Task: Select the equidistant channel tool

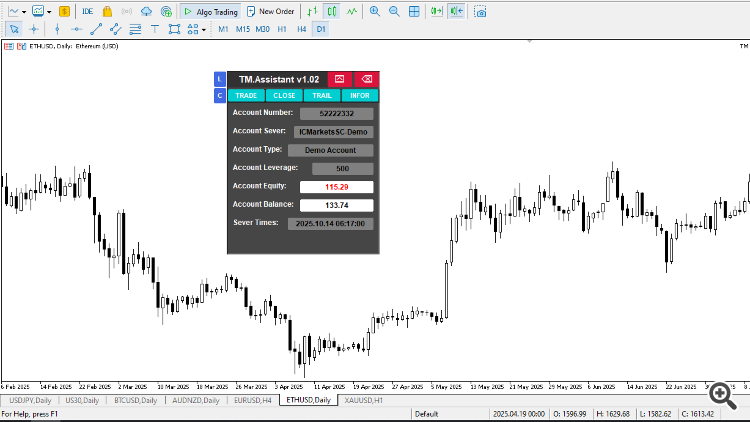Action: (x=116, y=29)
